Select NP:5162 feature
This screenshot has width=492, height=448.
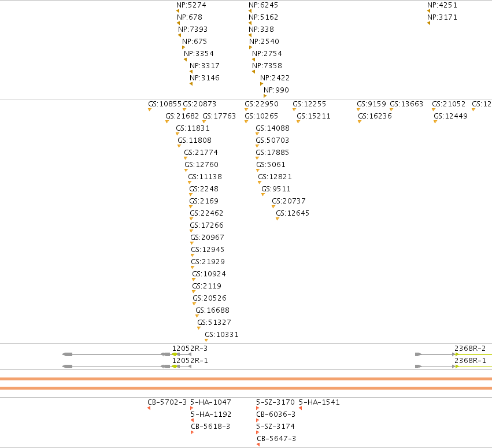[x=263, y=17]
